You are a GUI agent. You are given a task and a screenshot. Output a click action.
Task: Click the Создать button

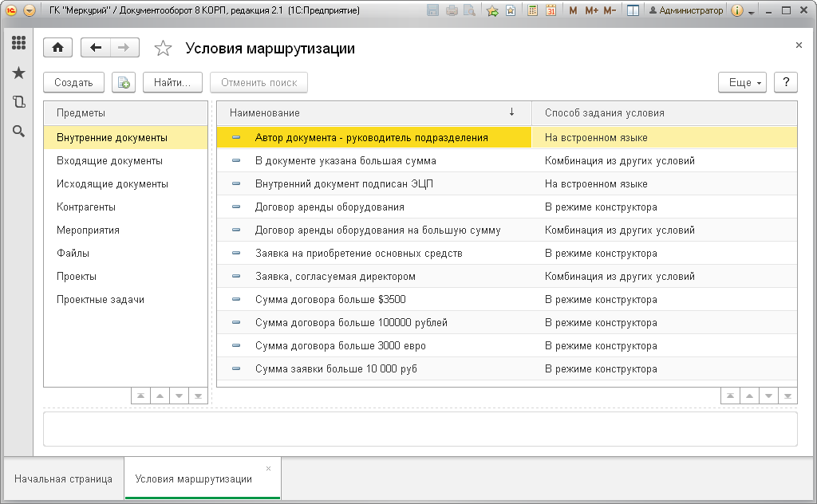[73, 82]
